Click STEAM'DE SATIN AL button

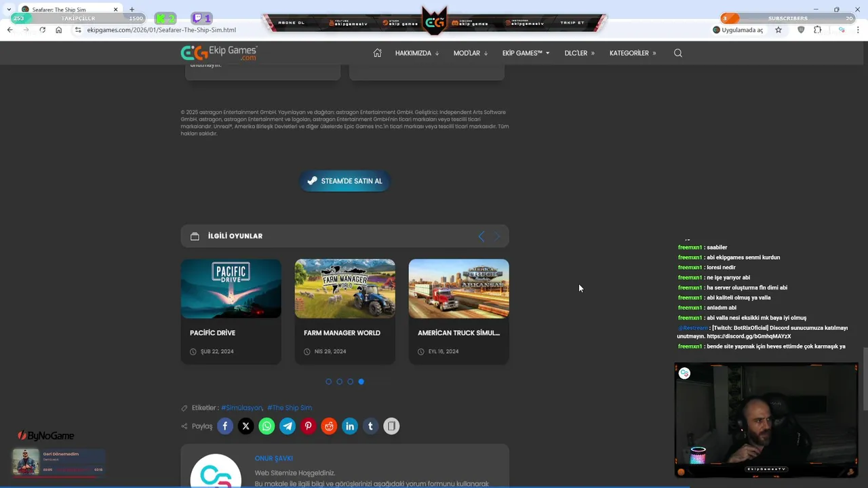pos(344,181)
